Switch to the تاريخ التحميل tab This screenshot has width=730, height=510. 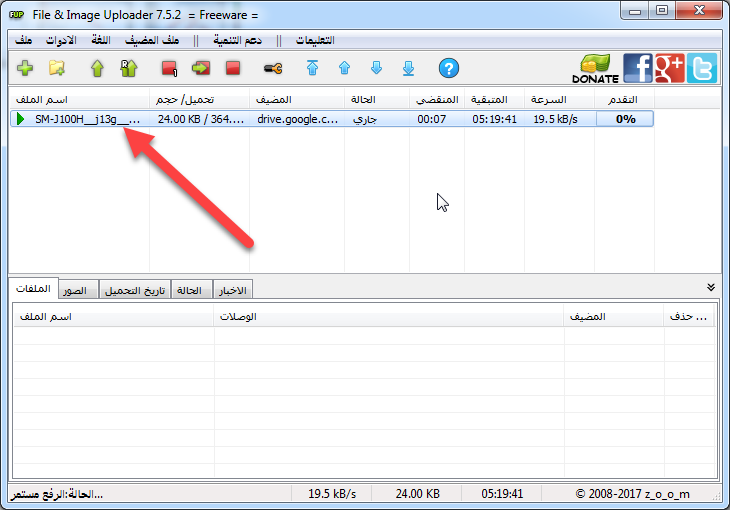coord(135,290)
